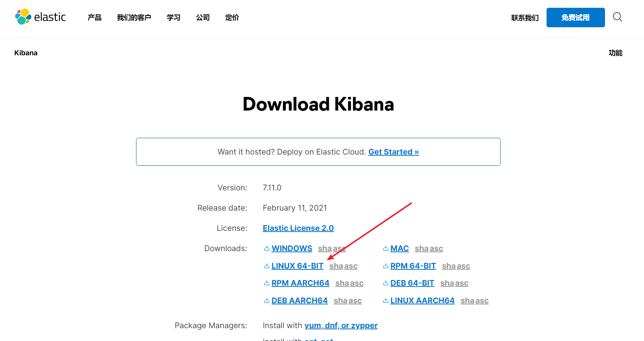This screenshot has width=644, height=341.
Task: Open the asc link for RPM AARCH64
Action: point(357,283)
